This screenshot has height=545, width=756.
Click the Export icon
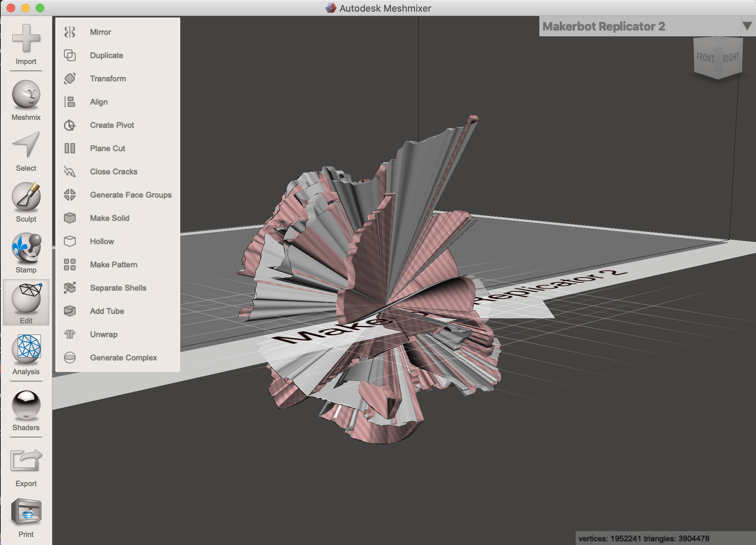point(26,460)
